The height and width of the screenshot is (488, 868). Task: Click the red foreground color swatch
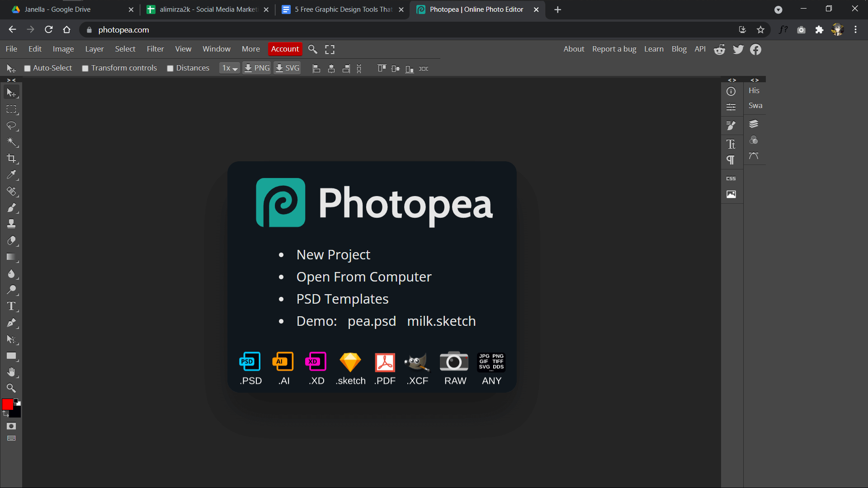click(x=7, y=404)
